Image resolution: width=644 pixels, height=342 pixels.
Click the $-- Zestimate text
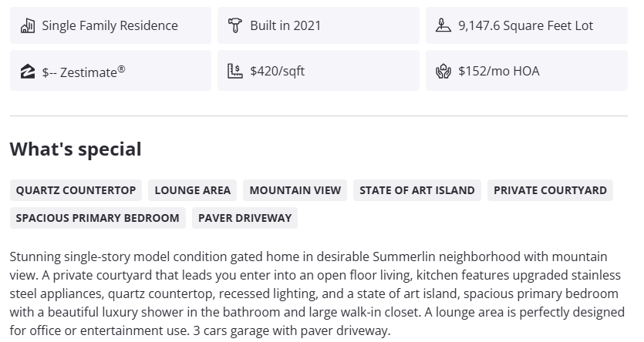[83, 72]
